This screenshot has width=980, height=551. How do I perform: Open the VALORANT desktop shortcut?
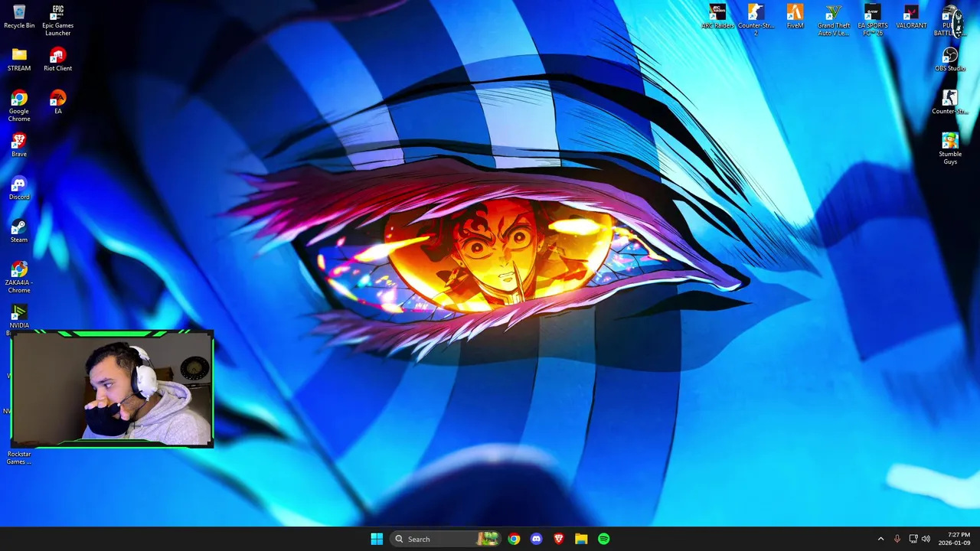point(911,17)
